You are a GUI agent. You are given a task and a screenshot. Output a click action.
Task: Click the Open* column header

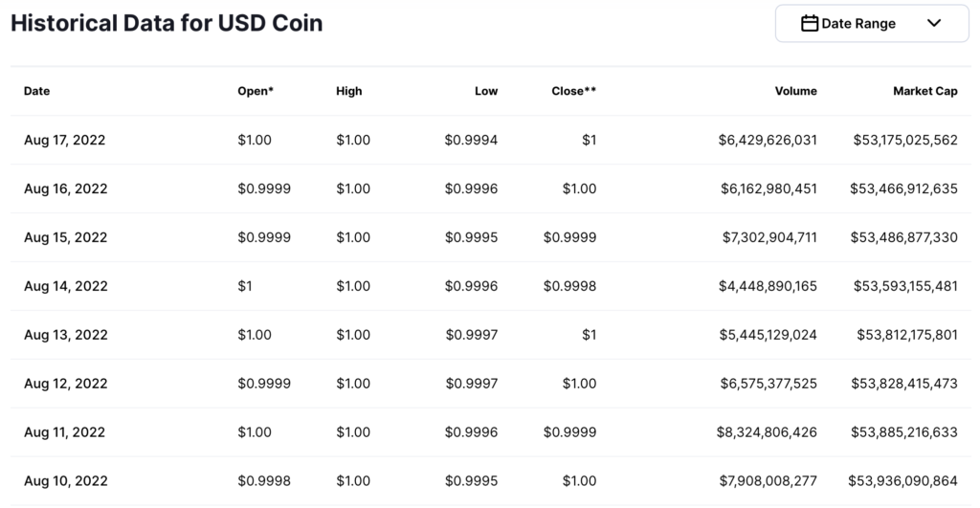[256, 92]
